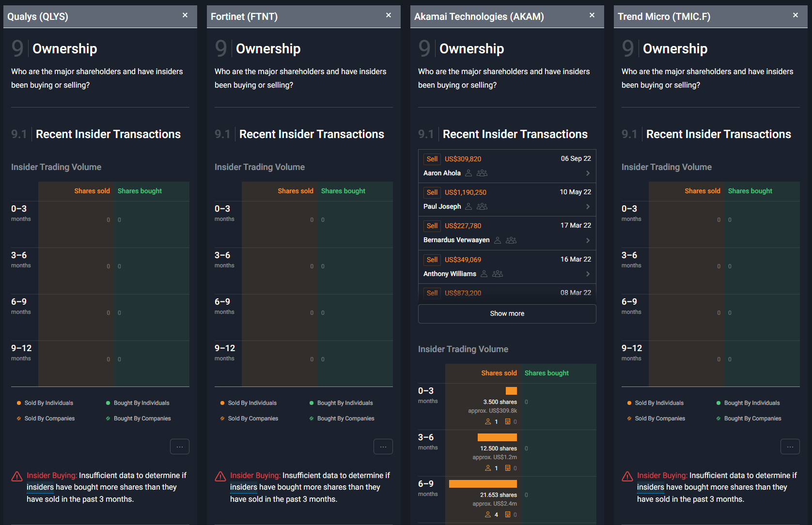The height and width of the screenshot is (525, 812).
Task: Expand the Aaron Ahola transaction chevron
Action: click(588, 173)
